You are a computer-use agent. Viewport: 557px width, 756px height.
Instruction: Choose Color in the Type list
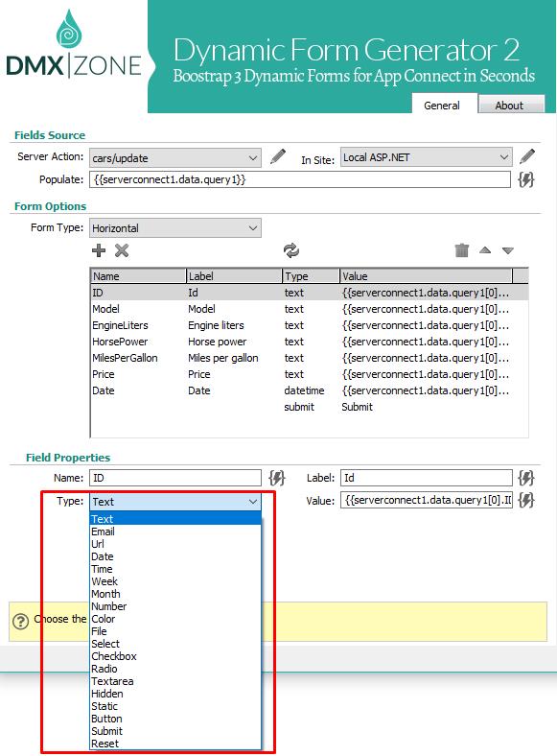coord(175,619)
